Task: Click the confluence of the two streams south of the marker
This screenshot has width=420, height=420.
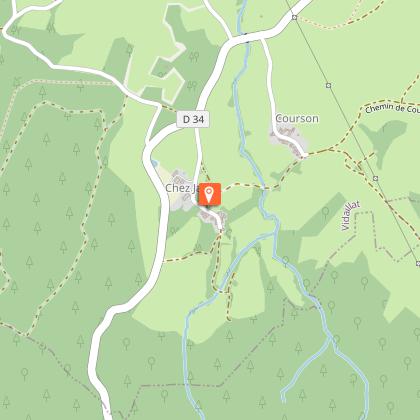Action: (274, 235)
